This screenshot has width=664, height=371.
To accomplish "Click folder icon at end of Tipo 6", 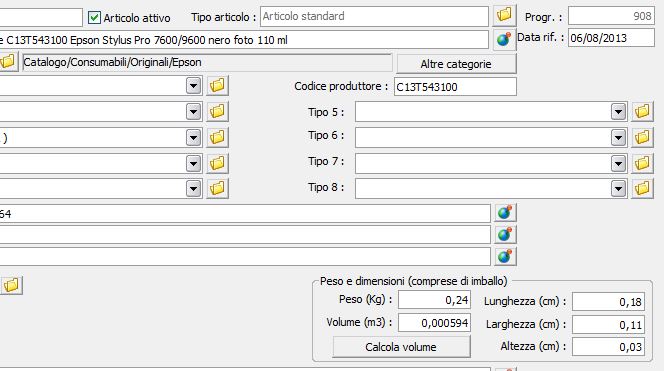I will pos(642,137).
